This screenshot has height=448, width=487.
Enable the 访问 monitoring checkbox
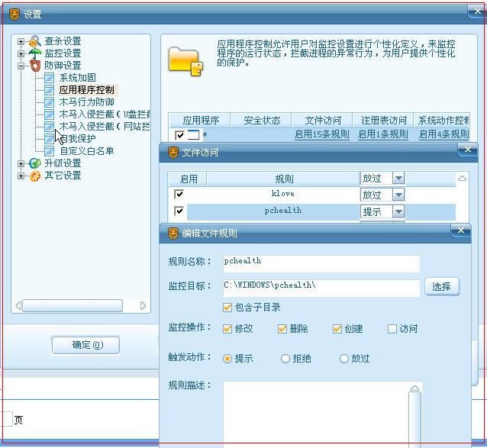[x=392, y=329]
